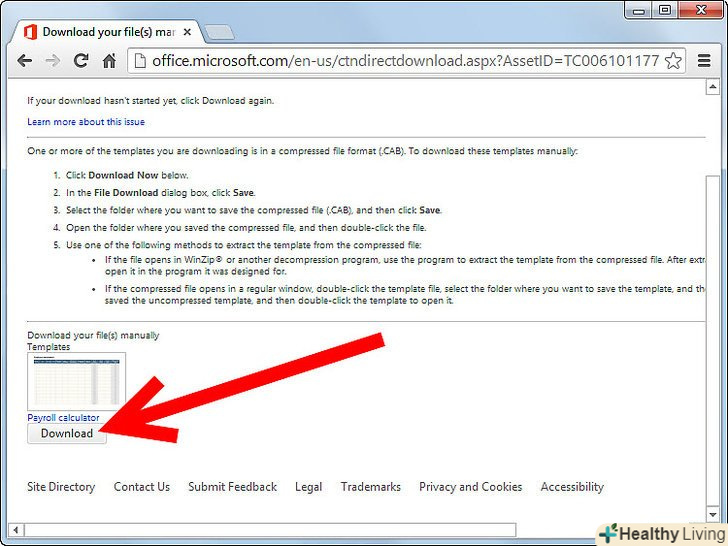Click the step 'Click Download Now below.'
The width and height of the screenshot is (728, 546).
(x=127, y=175)
